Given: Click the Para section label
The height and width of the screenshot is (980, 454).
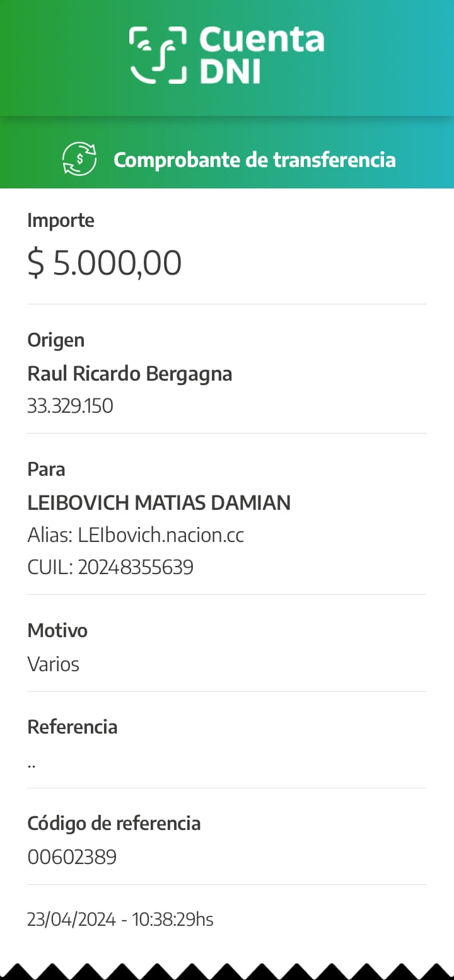Looking at the screenshot, I should click(46, 470).
